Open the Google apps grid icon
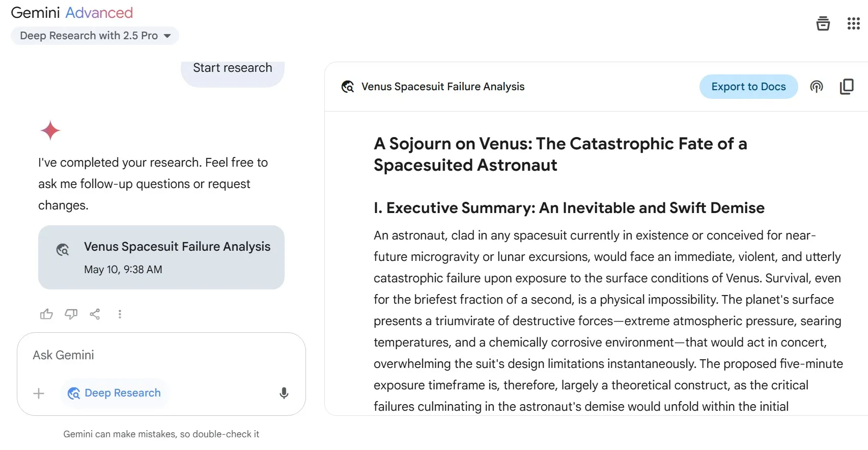 [853, 23]
